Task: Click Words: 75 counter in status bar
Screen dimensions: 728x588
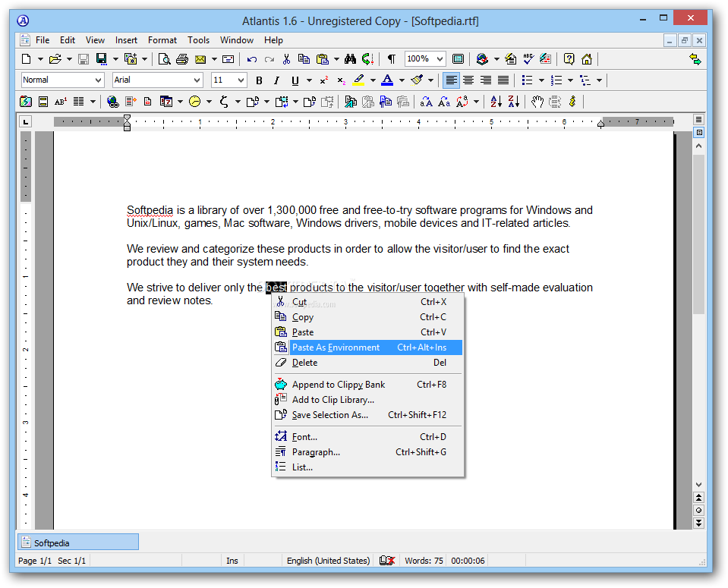Action: tap(424, 561)
